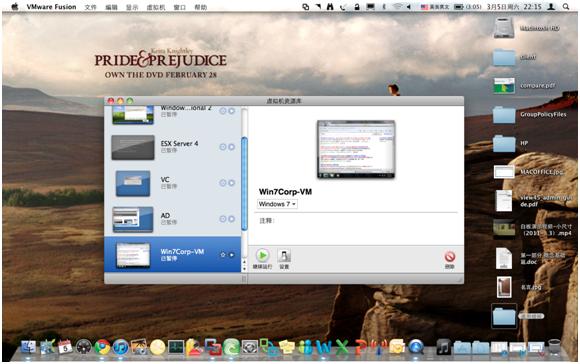Viewport: 580px width, 364px height.
Task: Click the lock icon in menu bar
Action: click(357, 7)
